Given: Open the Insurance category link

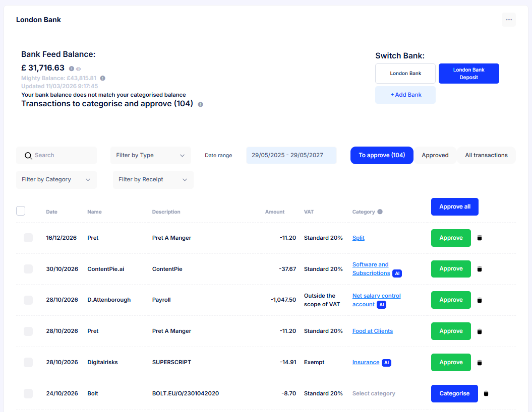Looking at the screenshot, I should pyautogui.click(x=366, y=363).
